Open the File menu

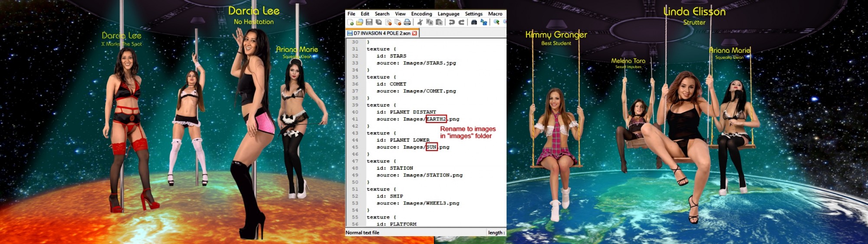coord(351,14)
